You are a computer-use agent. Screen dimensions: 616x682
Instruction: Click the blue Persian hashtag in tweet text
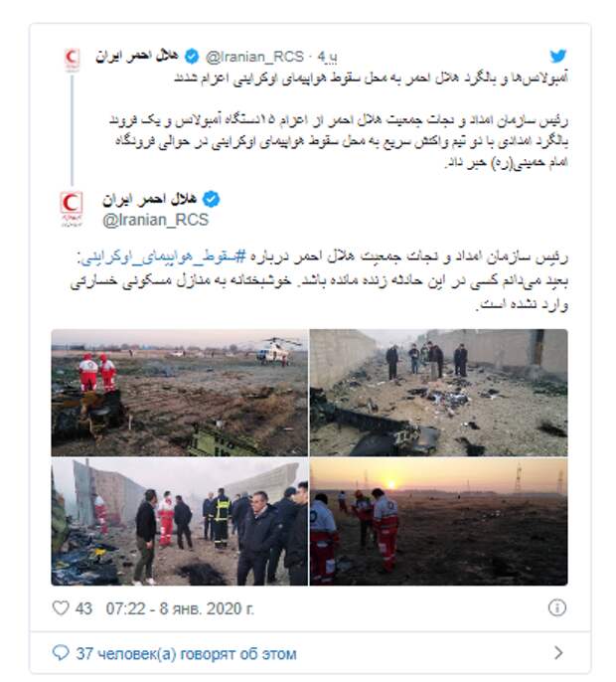click(164, 257)
